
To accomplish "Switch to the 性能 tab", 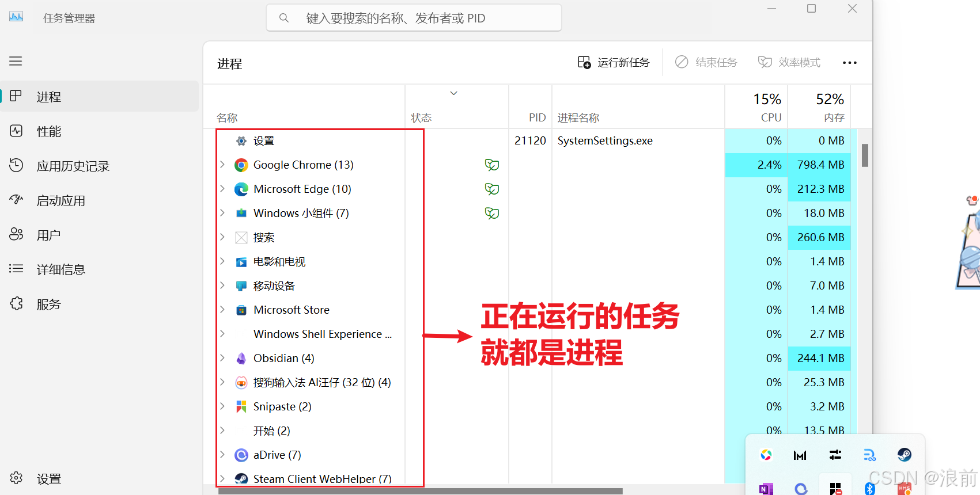I will [100, 131].
